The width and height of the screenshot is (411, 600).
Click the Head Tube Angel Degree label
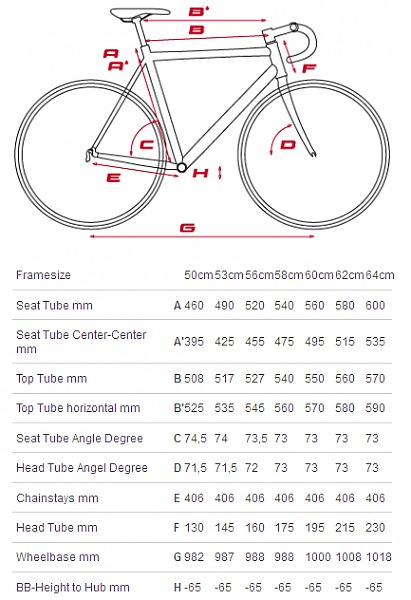(82, 468)
